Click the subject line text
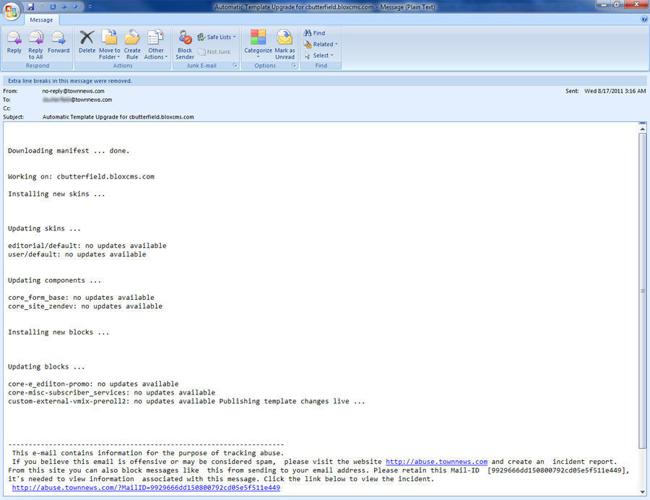Image resolution: width=650 pixels, height=500 pixels. pyautogui.click(x=118, y=117)
